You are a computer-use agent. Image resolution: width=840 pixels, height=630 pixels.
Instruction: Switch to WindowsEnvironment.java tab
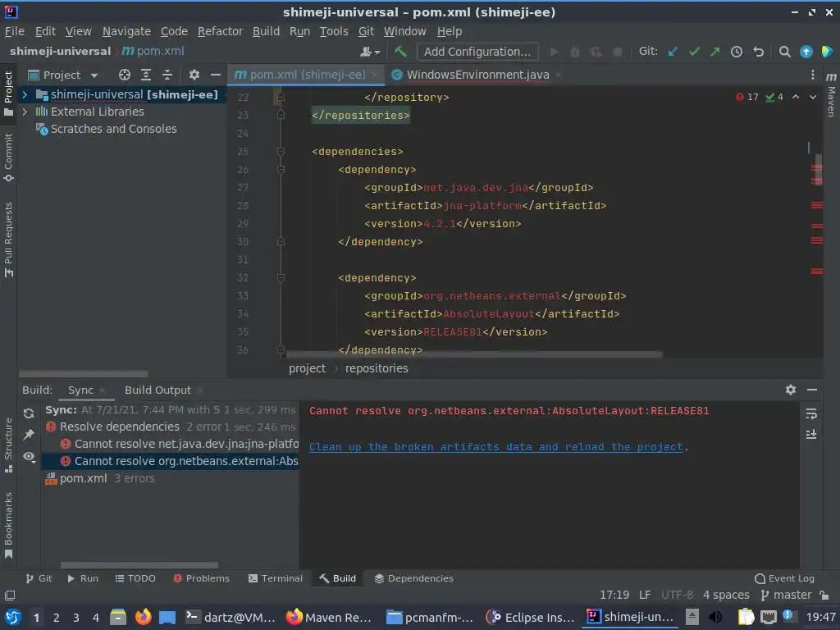478,75
